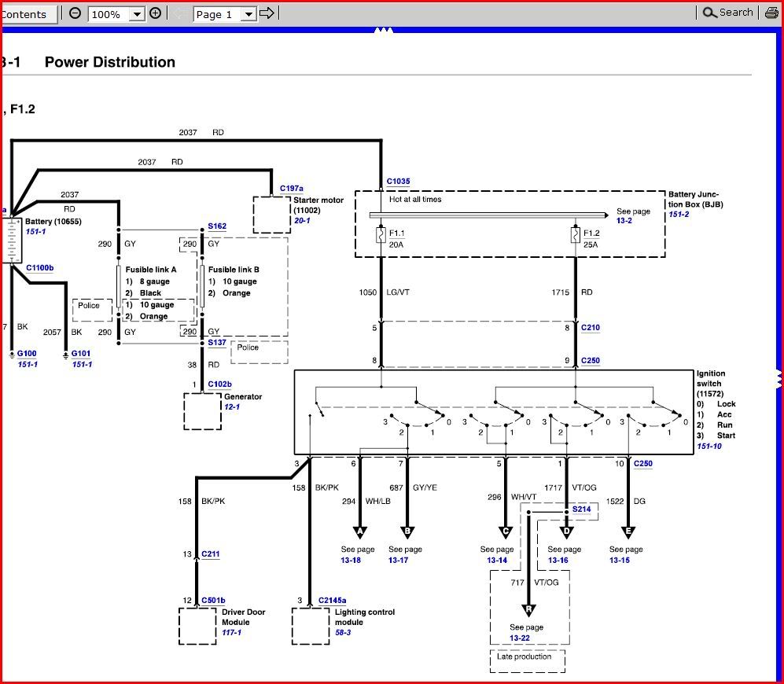Viewport: 784px width, 684px height.
Task: Zoom in using the plus icon
Action: (155, 13)
